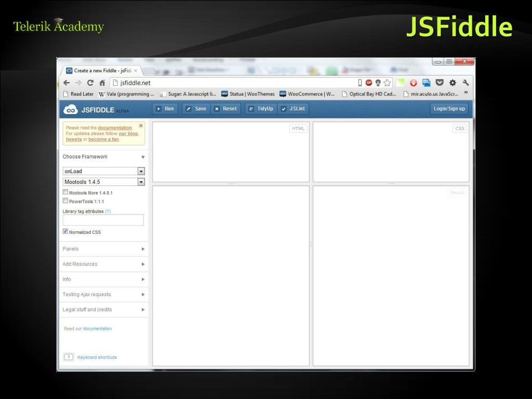
Task: Open the Statua | WooThemes bookmark
Action: point(248,94)
